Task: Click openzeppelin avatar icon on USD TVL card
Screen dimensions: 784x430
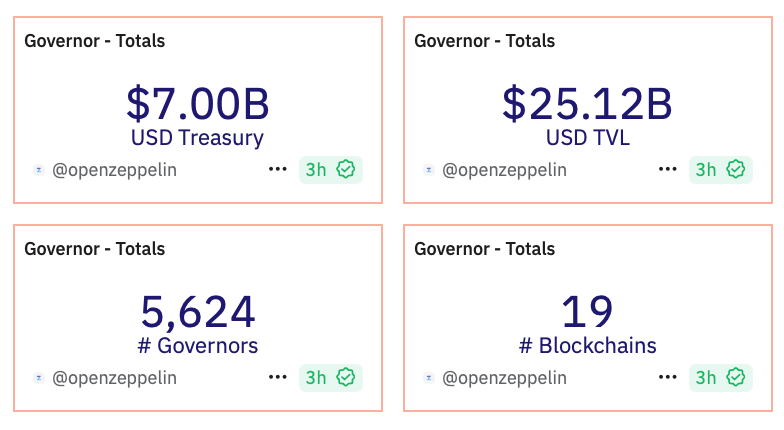Action: (x=429, y=170)
